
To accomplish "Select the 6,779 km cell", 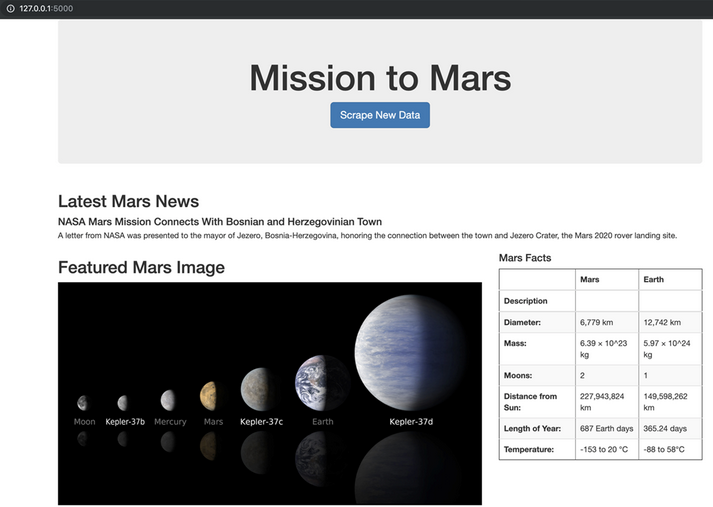I will 607,322.
